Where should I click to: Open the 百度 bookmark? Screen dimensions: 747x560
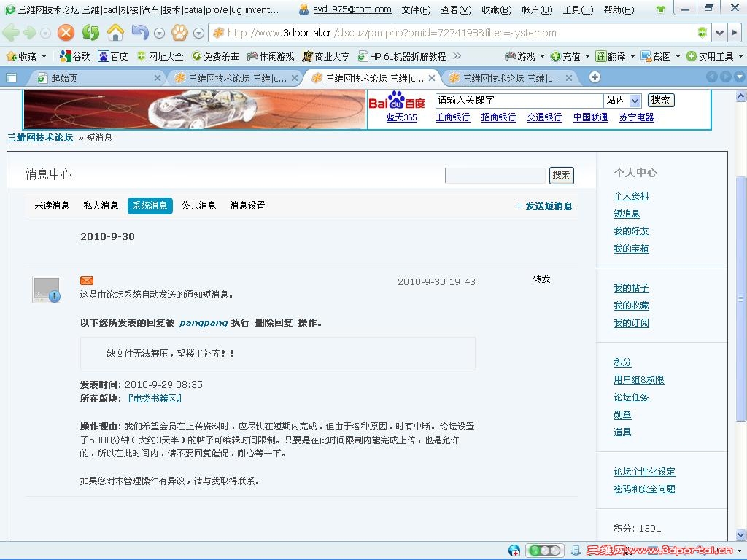pos(113,57)
